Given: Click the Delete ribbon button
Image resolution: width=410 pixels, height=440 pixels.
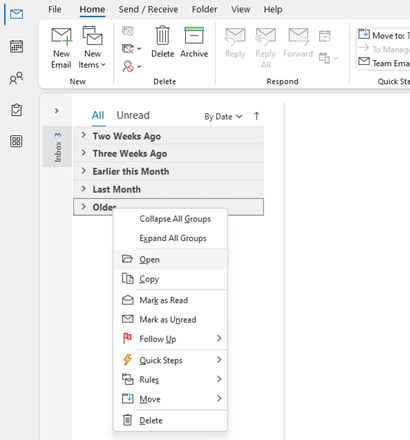Looking at the screenshot, I should pyautogui.click(x=163, y=43).
